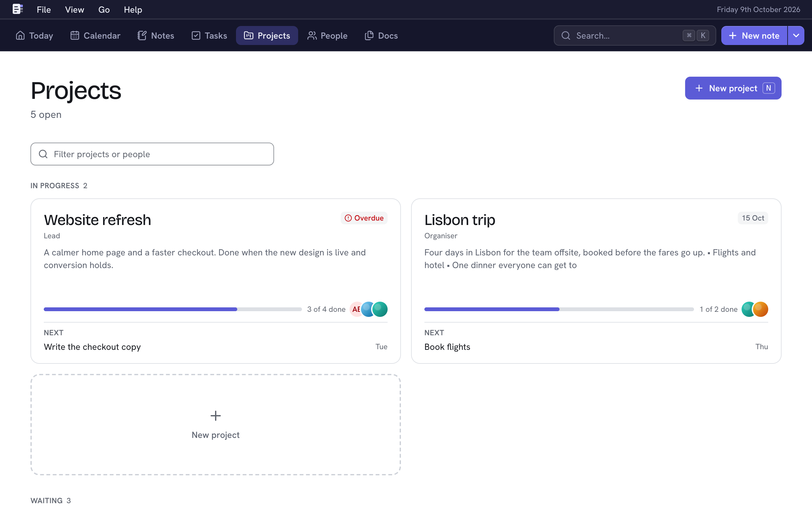Click the AE avatar on Website refresh
This screenshot has width=812, height=507.
[x=356, y=309]
